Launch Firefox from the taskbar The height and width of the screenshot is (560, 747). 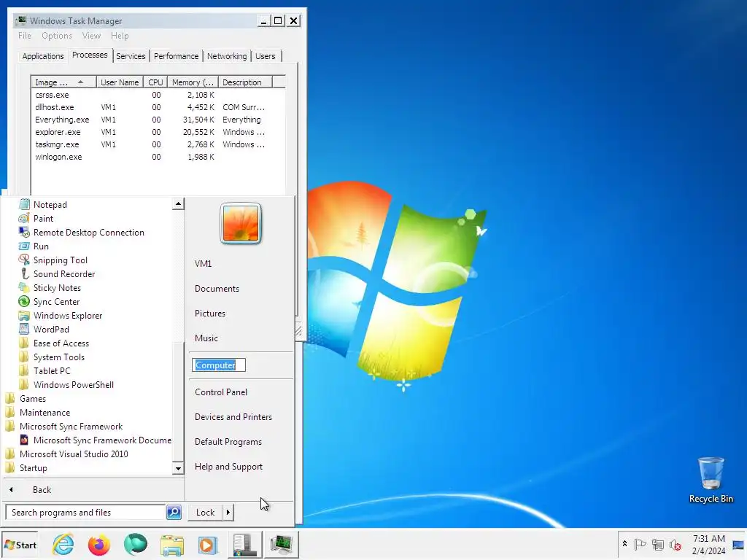click(99, 544)
